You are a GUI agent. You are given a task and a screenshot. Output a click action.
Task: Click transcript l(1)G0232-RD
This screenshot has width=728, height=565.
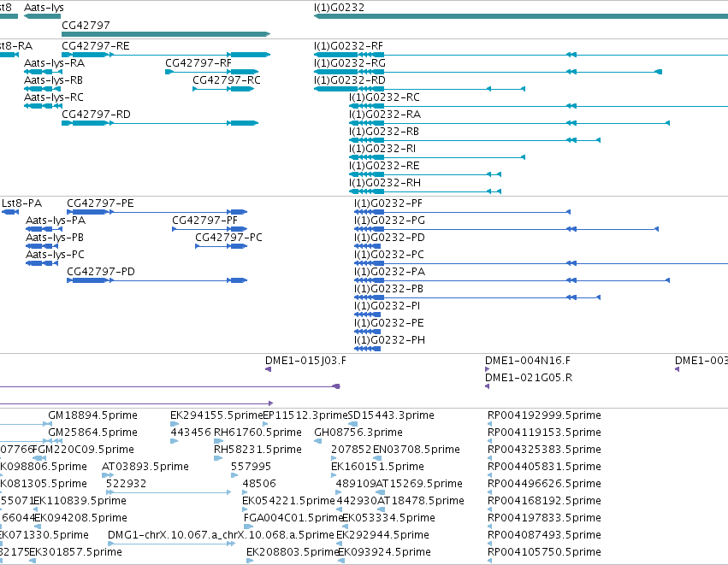coord(350,80)
